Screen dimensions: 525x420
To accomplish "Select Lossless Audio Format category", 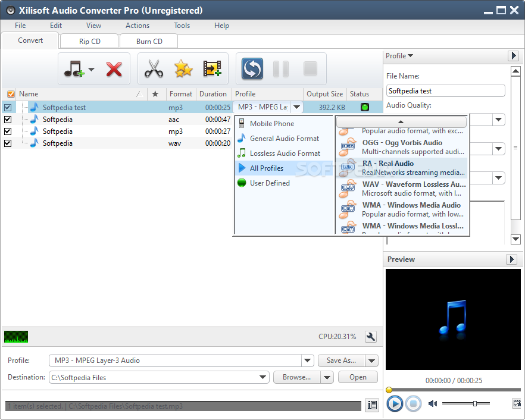I will [283, 153].
